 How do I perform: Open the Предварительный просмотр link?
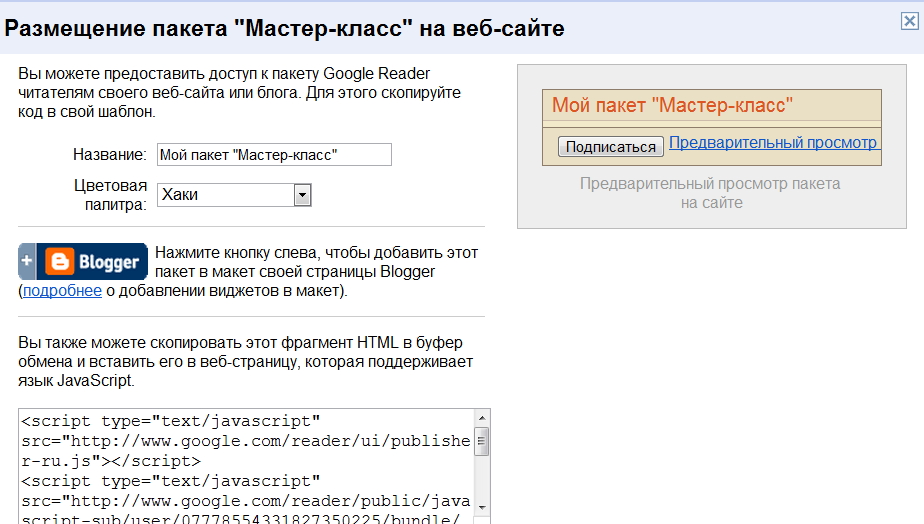pyautogui.click(x=773, y=143)
